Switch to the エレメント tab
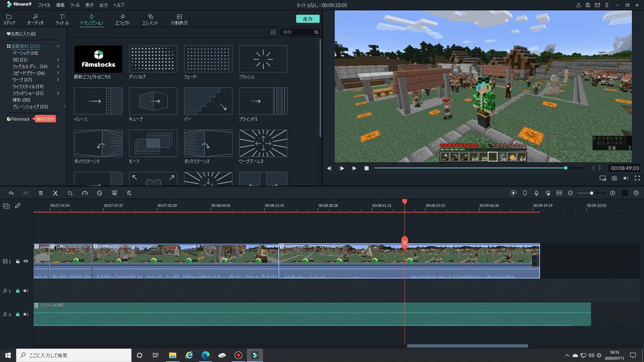 pos(150,19)
